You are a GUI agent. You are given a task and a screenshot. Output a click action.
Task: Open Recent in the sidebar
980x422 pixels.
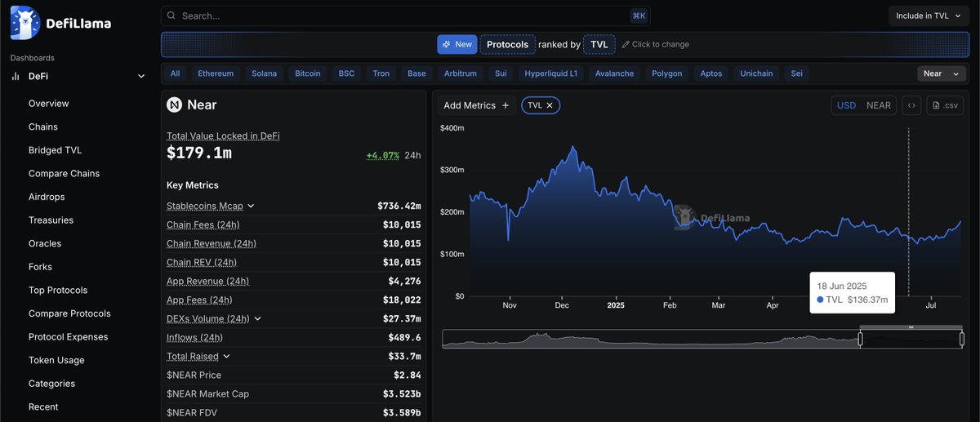(x=43, y=406)
